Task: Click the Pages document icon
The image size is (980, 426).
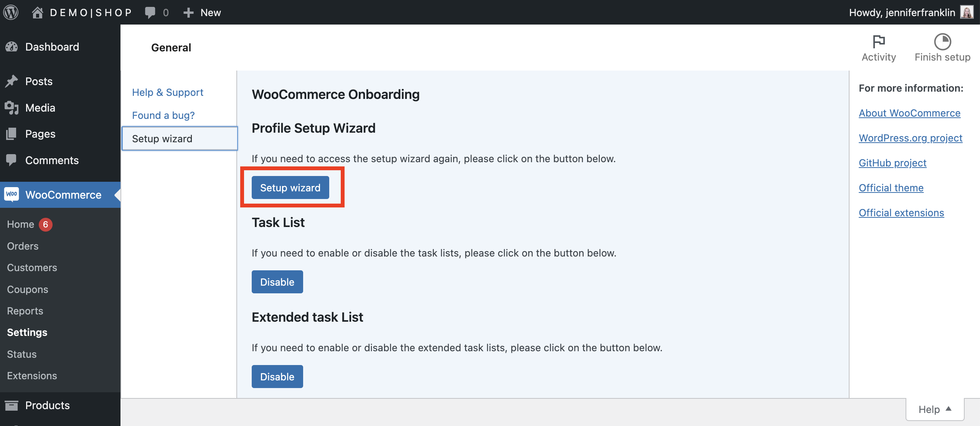Action: pyautogui.click(x=12, y=134)
